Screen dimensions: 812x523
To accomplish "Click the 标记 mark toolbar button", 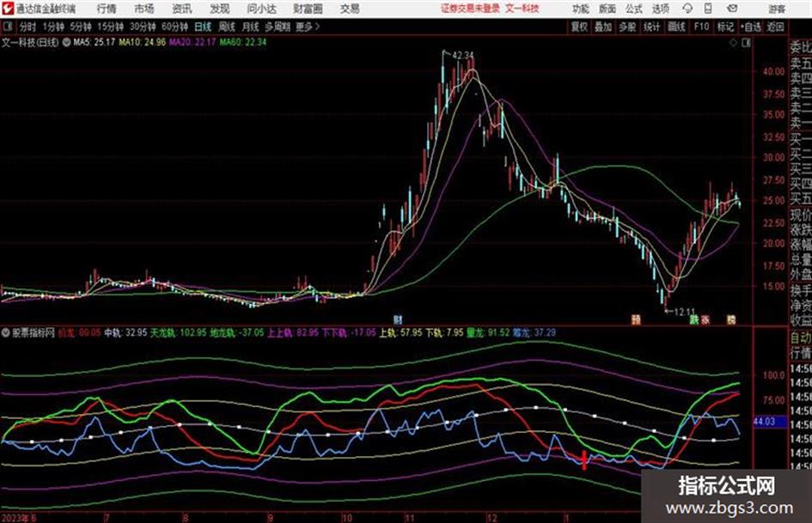I will (x=725, y=27).
